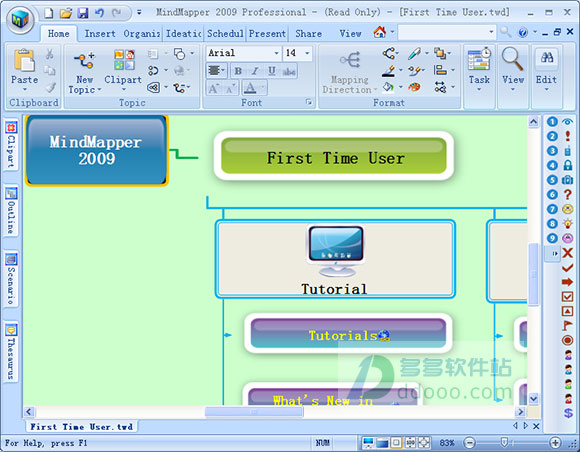Select the Tutorials topic node
580x452 pixels.
pyautogui.click(x=348, y=334)
